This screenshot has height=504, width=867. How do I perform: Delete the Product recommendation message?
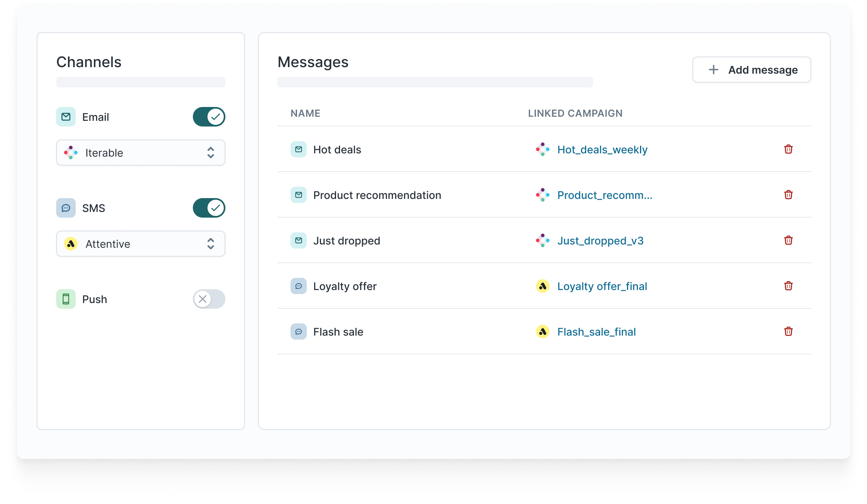point(788,195)
